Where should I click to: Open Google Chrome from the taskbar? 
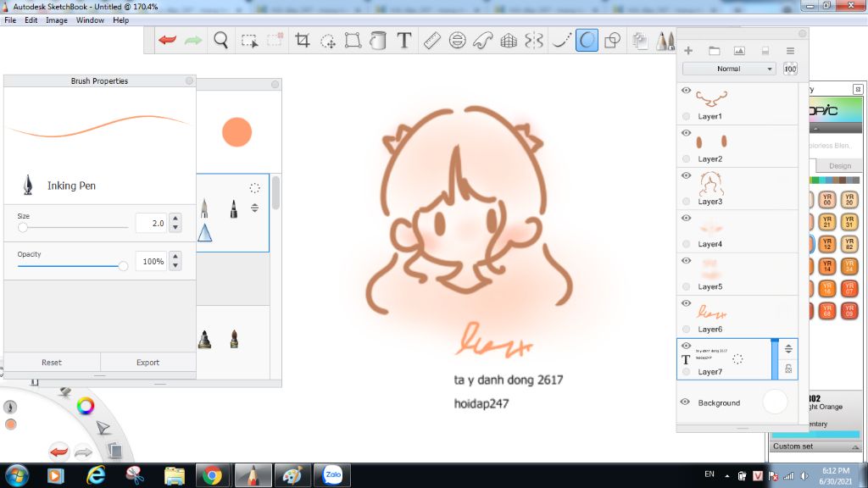tap(212, 475)
